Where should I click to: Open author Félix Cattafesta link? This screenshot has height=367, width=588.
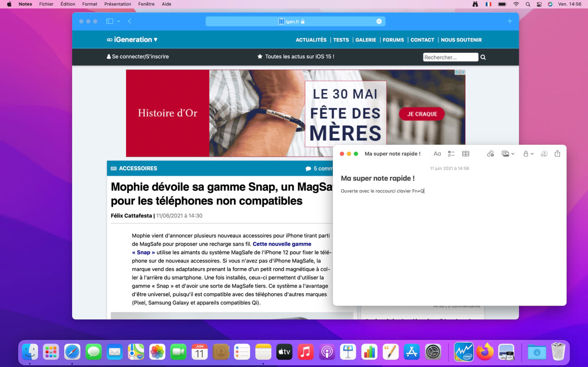pos(131,216)
